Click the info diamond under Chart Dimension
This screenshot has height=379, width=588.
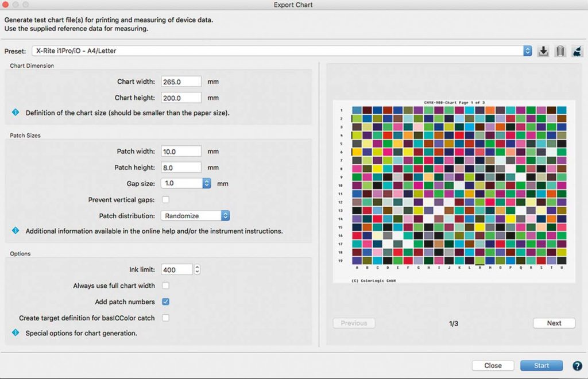click(14, 113)
